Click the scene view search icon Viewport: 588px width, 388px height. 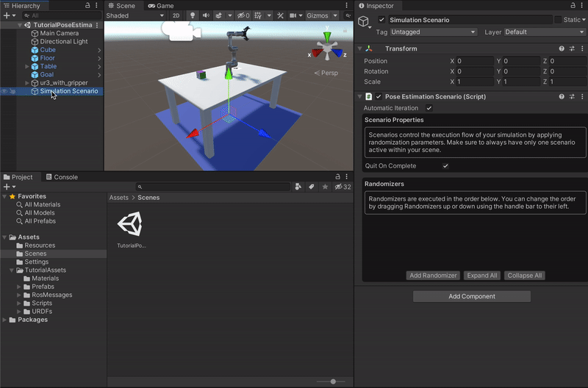coord(348,15)
